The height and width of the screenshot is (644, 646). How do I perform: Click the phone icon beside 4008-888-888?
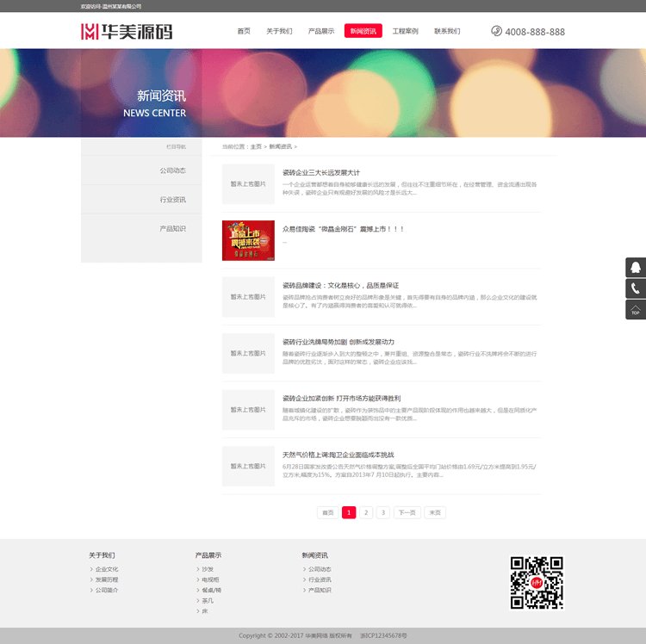click(496, 31)
